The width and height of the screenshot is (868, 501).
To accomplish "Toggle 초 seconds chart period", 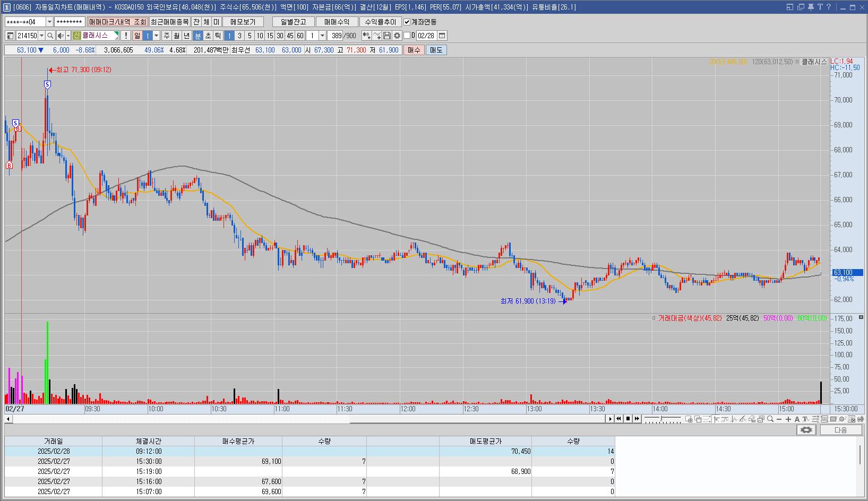I will (x=208, y=36).
